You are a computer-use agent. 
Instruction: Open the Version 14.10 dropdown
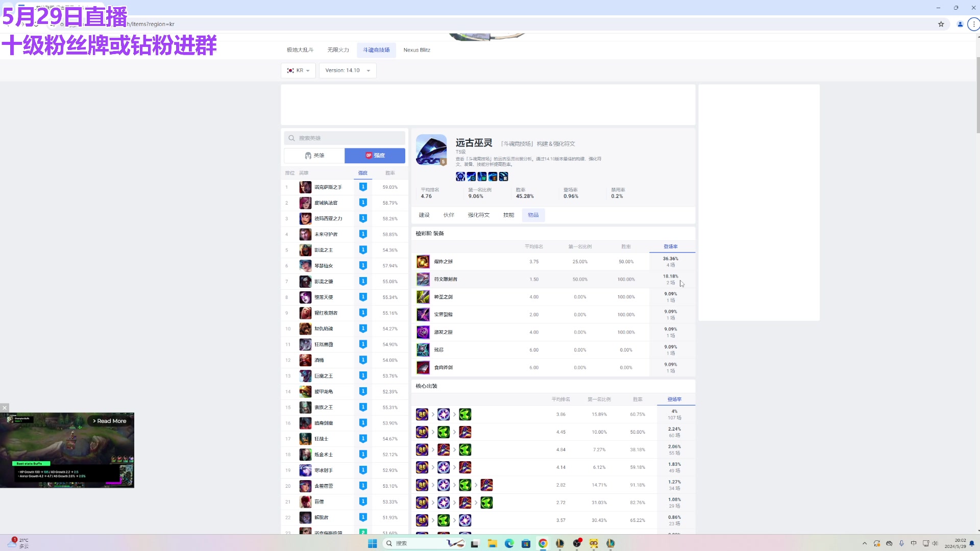click(348, 70)
